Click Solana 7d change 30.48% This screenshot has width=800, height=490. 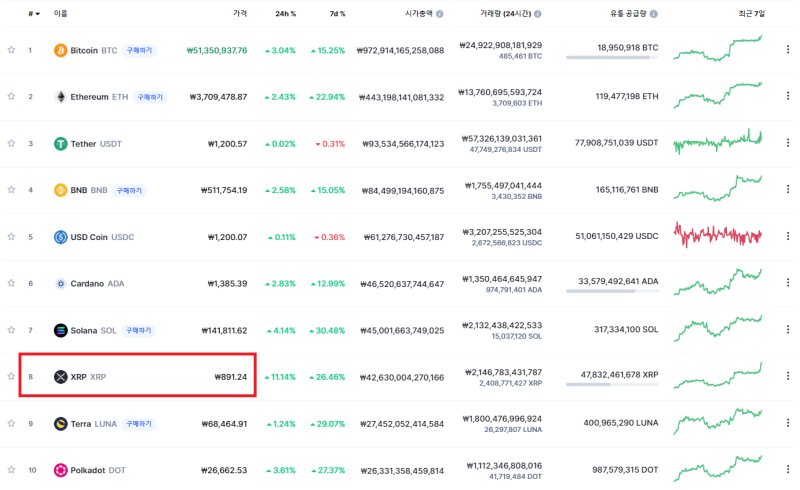[x=327, y=331]
